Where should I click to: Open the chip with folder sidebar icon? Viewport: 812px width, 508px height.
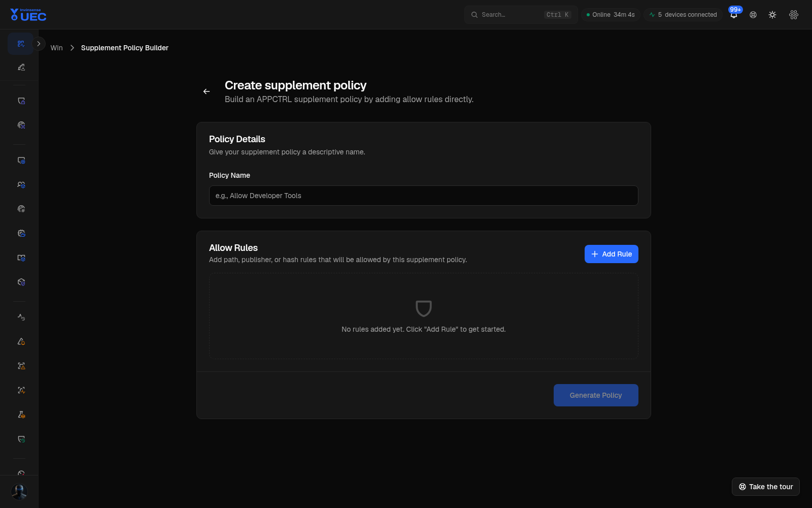tap(21, 233)
